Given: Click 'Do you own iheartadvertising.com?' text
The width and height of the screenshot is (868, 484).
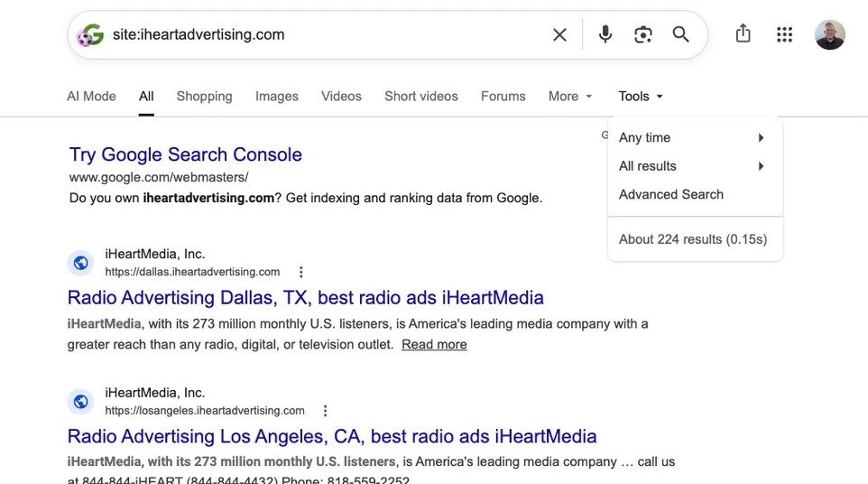Looking at the screenshot, I should 175,199.
